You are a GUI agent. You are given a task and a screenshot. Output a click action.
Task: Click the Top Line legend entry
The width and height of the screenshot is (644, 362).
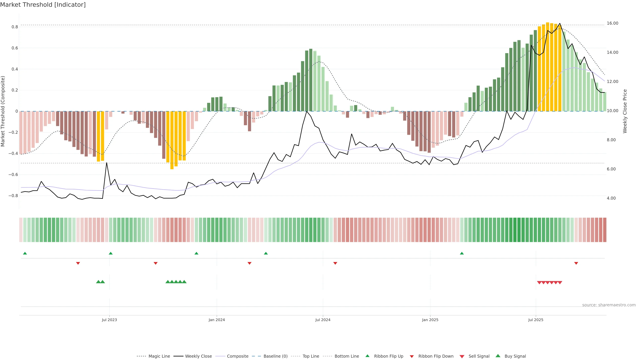click(x=311, y=356)
